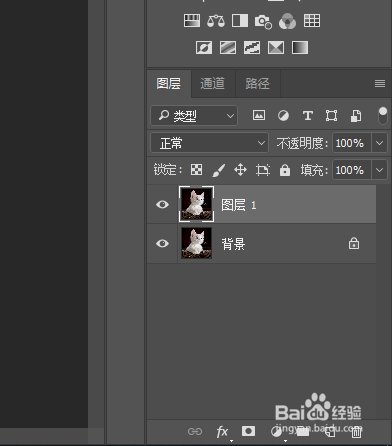Image resolution: width=392 pixels, height=446 pixels.
Task: Add a Photo Filter adjustment (camera icon)
Action: pos(263,21)
